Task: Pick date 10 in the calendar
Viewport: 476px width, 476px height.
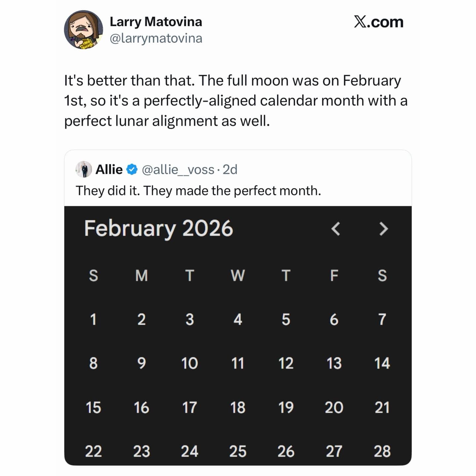Action: (189, 363)
